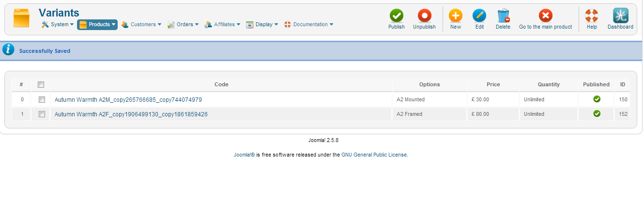Click the Documentation lifebuoy menu icon
This screenshot has width=644, height=206.
click(288, 25)
